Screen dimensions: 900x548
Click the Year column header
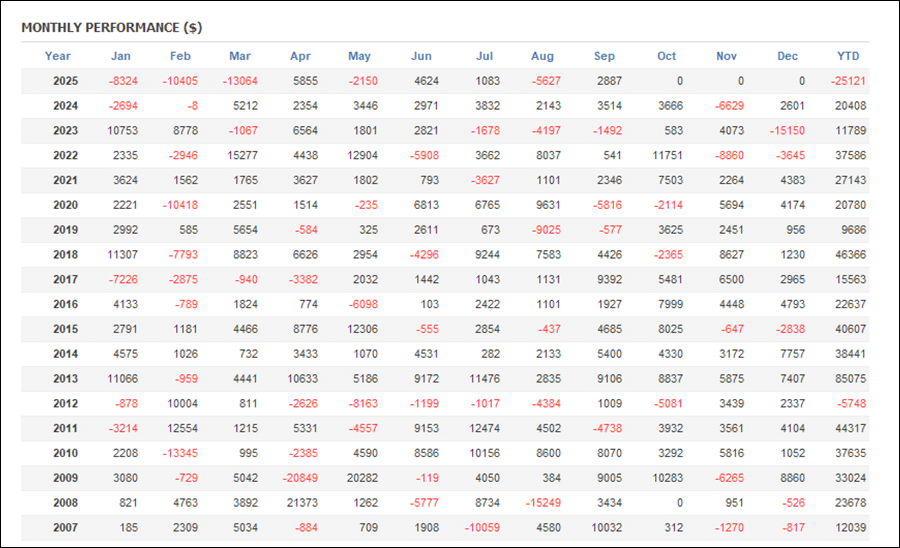58,56
